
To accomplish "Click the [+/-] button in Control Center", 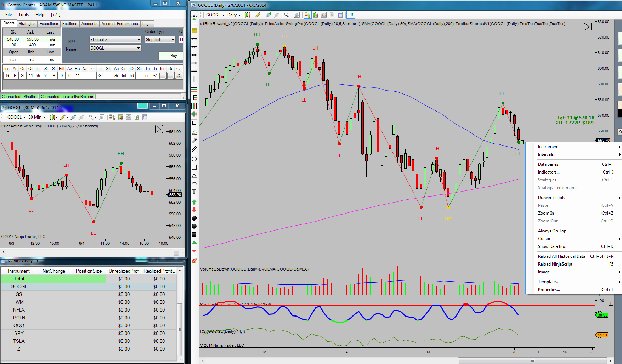I will click(x=56, y=15).
